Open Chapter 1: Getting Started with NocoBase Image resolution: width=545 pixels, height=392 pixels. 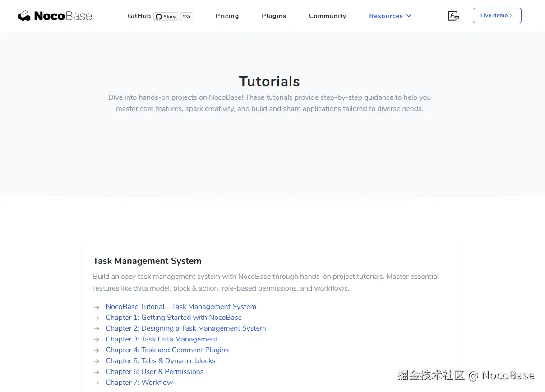(174, 318)
